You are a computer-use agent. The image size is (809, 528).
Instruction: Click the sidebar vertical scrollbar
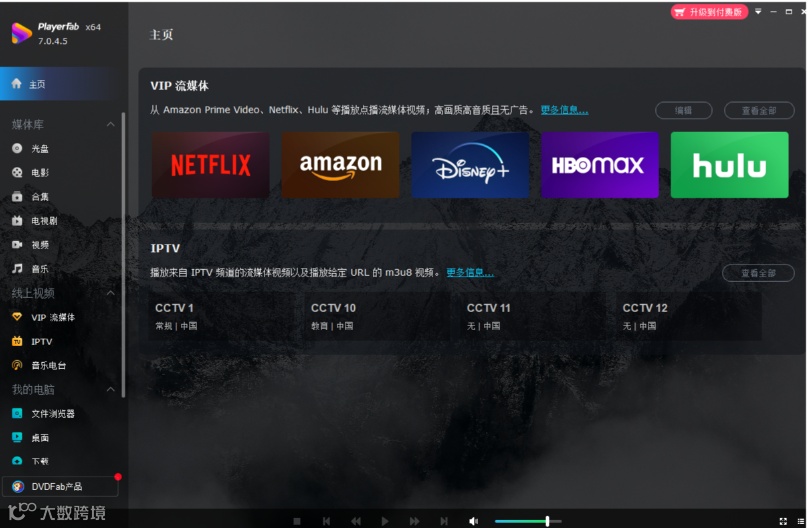123,255
